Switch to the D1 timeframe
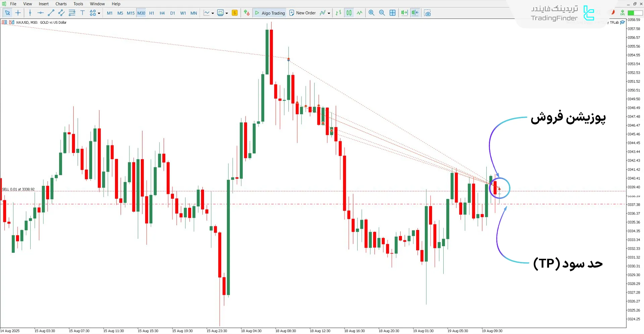 click(x=173, y=13)
